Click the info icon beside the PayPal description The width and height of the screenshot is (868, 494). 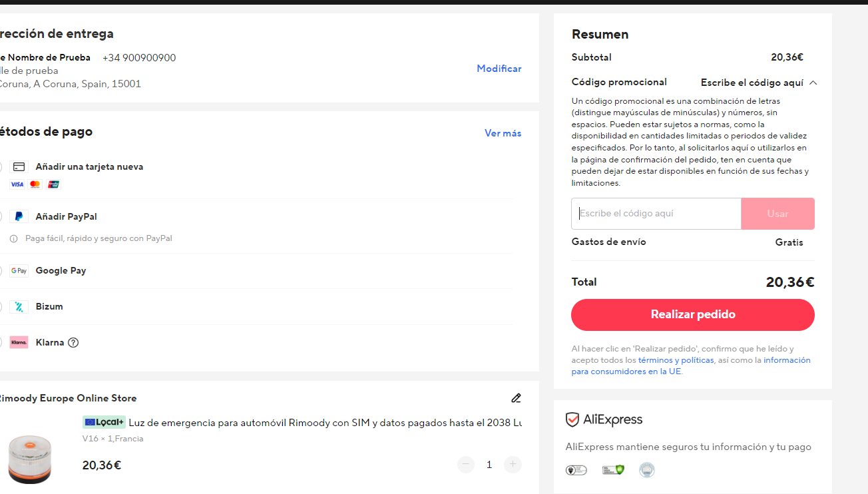(x=14, y=238)
